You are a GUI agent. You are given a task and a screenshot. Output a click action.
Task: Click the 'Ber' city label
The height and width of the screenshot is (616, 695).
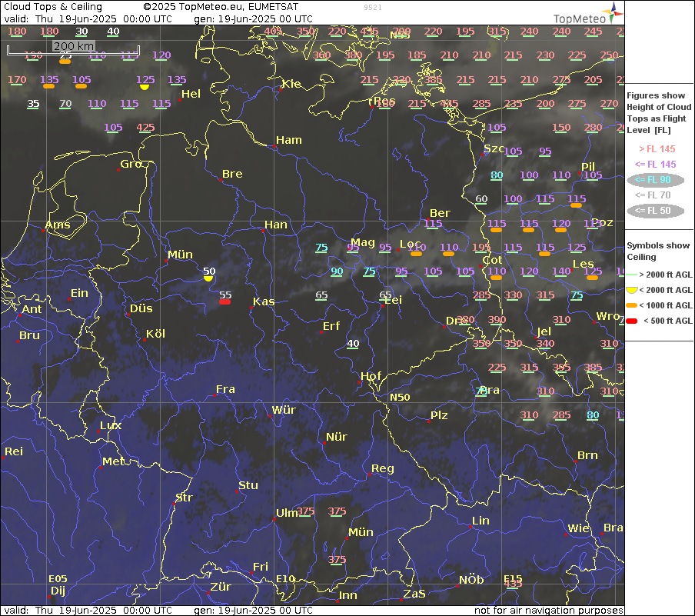pyautogui.click(x=440, y=213)
